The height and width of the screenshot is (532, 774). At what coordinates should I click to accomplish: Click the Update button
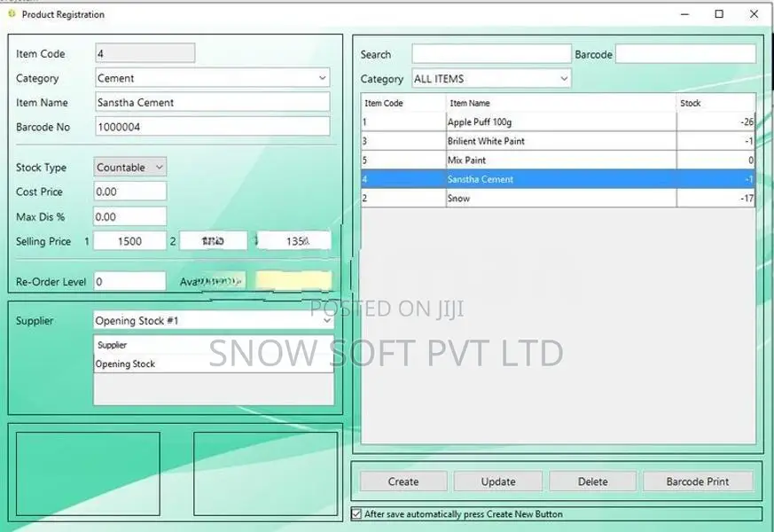tap(498, 481)
